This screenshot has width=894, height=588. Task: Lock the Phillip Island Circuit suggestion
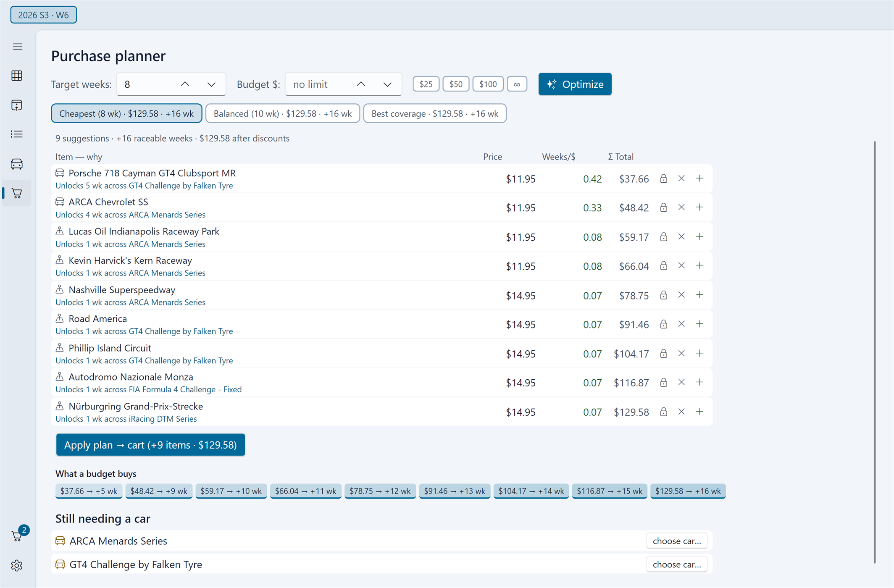point(663,354)
